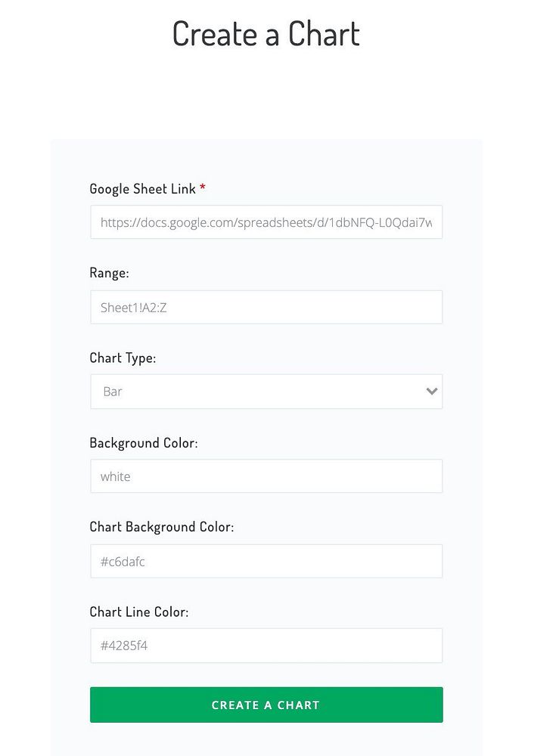Screen dimensions: 553x756
Task: Click the 'Google Sheet Link' label
Action: (x=142, y=189)
